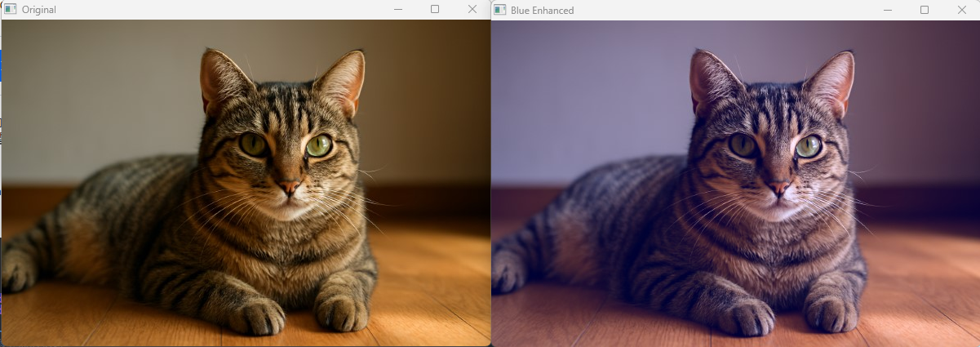Click the 'Original' title text
The image size is (980, 347).
[39, 10]
